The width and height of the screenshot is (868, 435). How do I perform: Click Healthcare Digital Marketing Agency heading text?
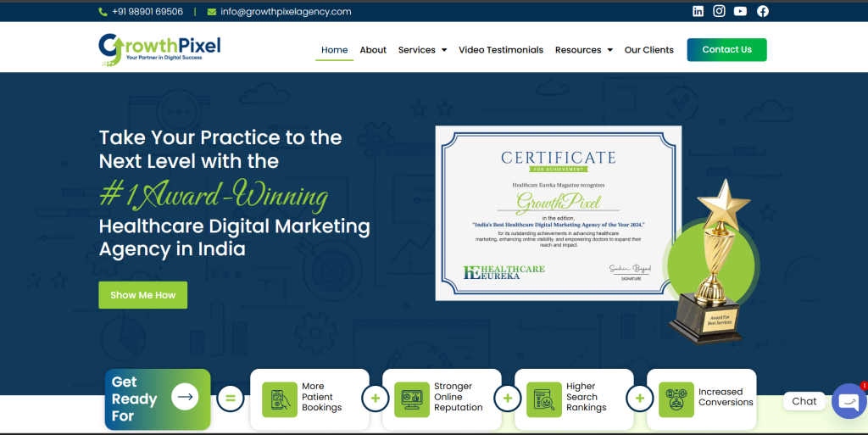(235, 237)
